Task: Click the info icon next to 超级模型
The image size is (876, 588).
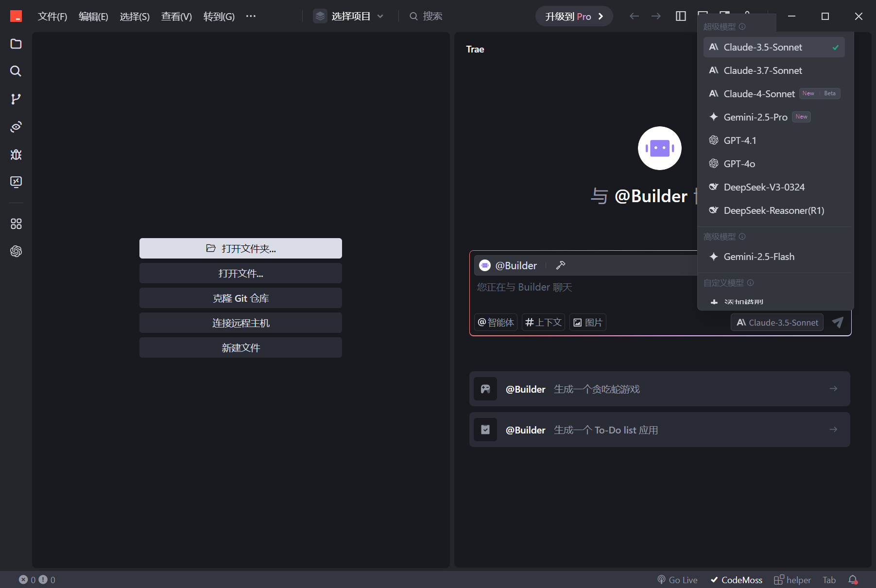Action: 742,26
